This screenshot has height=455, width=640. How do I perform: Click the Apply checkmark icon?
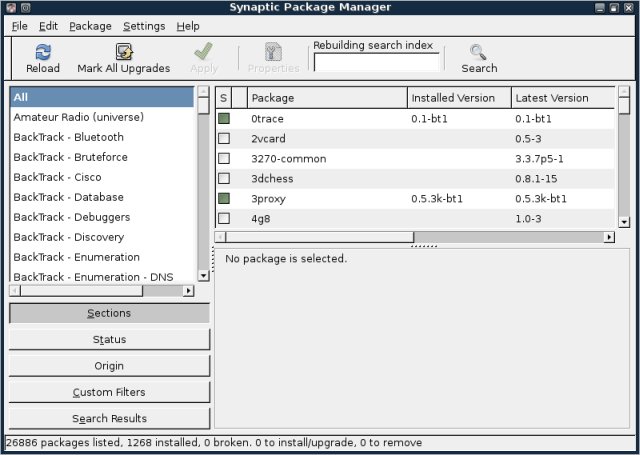pos(203,53)
